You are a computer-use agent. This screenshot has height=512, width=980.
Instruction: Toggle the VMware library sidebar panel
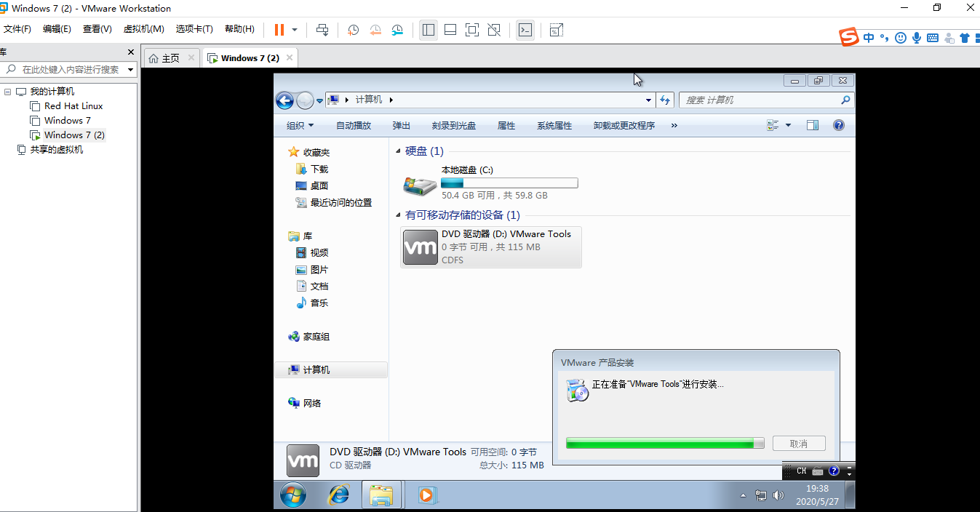pyautogui.click(x=428, y=30)
